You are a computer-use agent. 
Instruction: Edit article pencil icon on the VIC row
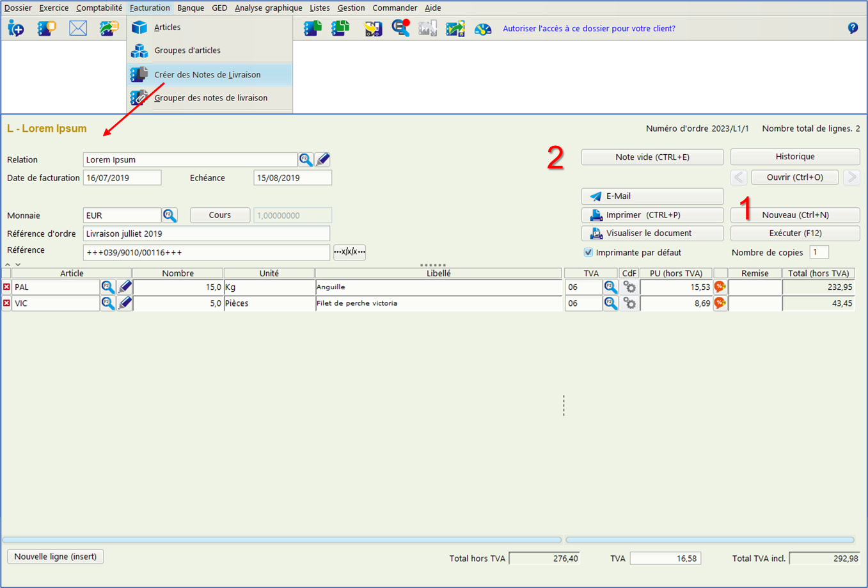pyautogui.click(x=125, y=303)
